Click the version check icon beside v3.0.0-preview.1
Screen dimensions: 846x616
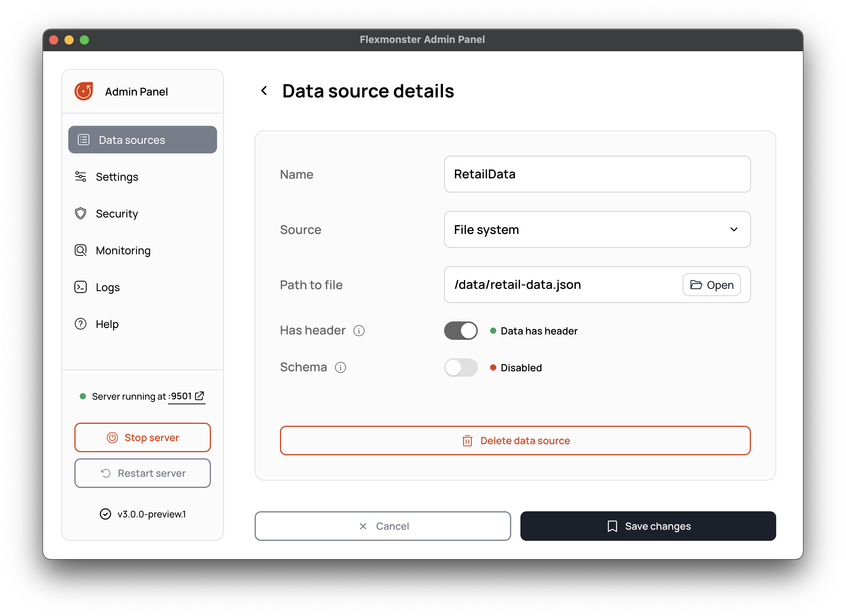pyautogui.click(x=105, y=514)
